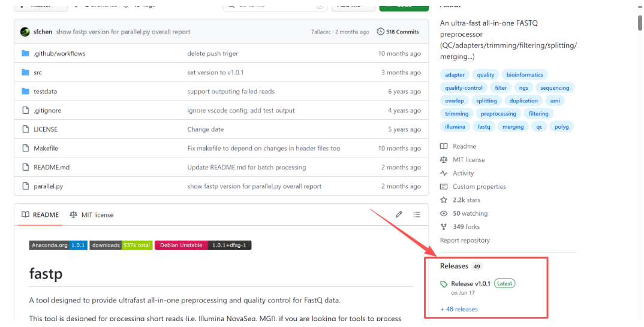Image resolution: width=644 pixels, height=327 pixels.
Task: Edit README with the pencil icon
Action: pos(398,214)
